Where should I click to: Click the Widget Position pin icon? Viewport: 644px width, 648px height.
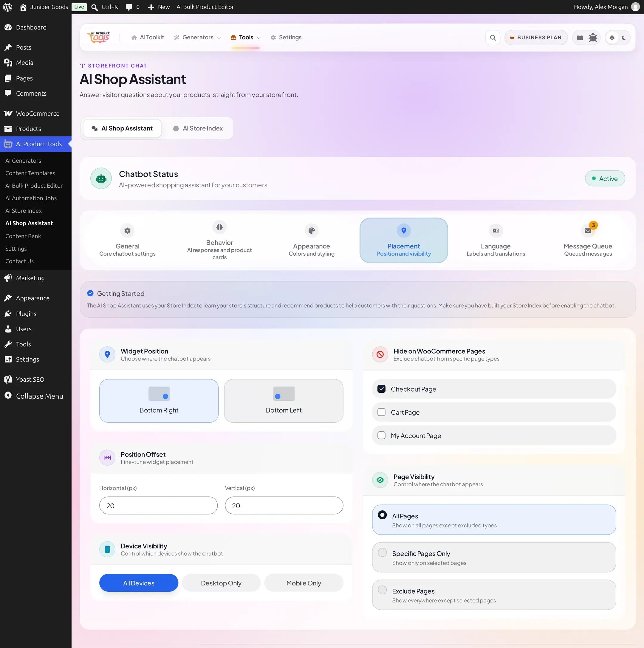(x=107, y=355)
